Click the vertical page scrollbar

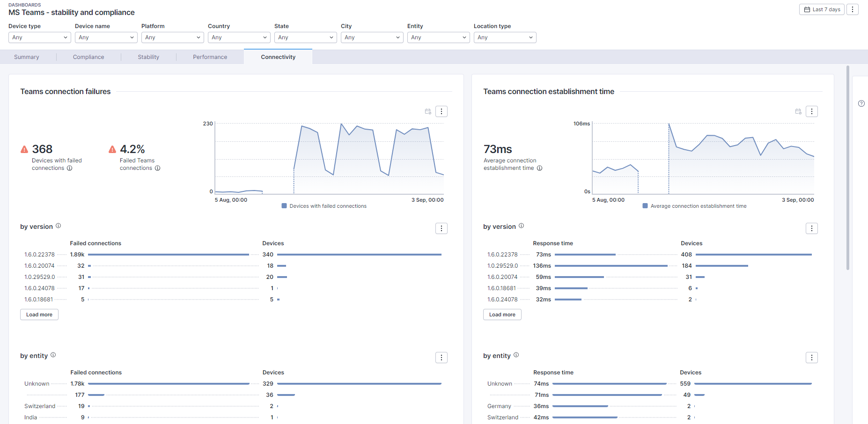pyautogui.click(x=848, y=168)
